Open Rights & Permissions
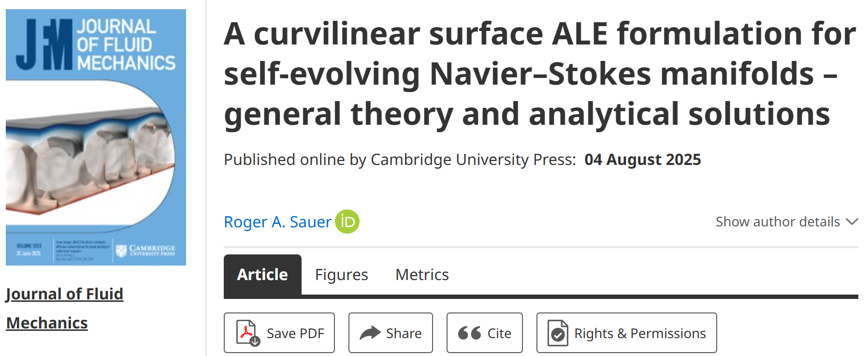The width and height of the screenshot is (868, 356). 627,333
